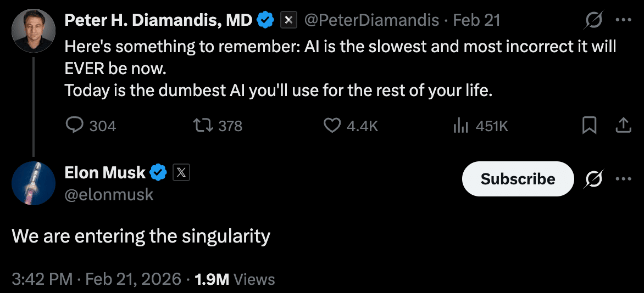Open Peter H. Diamandis profile name
644x293 pixels.
158,20
